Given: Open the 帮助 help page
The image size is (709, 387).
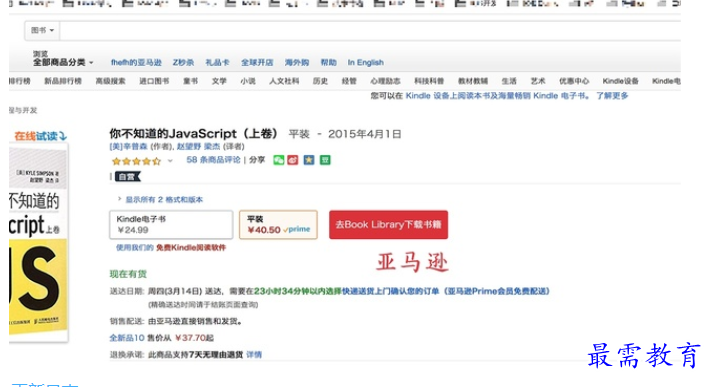Looking at the screenshot, I should click(x=328, y=62).
